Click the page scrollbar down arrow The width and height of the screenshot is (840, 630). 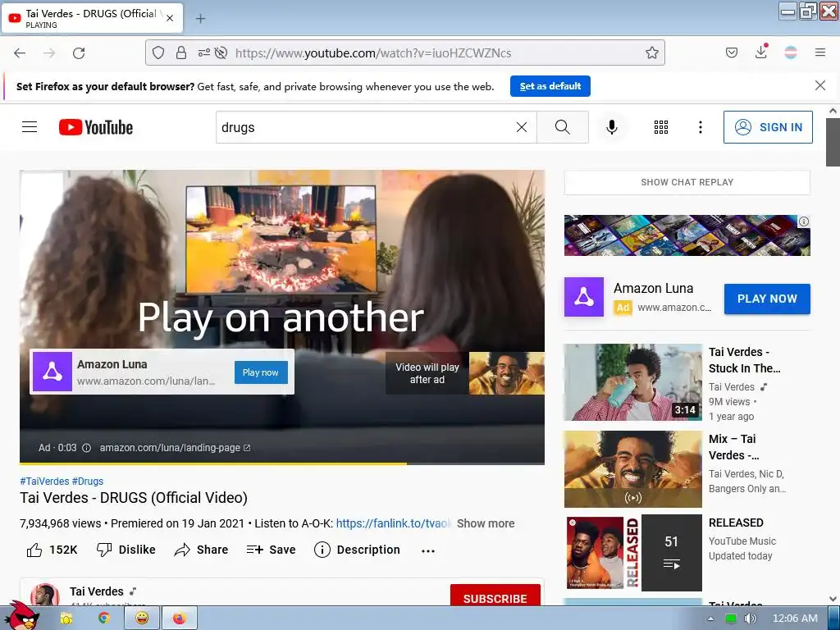pyautogui.click(x=833, y=598)
